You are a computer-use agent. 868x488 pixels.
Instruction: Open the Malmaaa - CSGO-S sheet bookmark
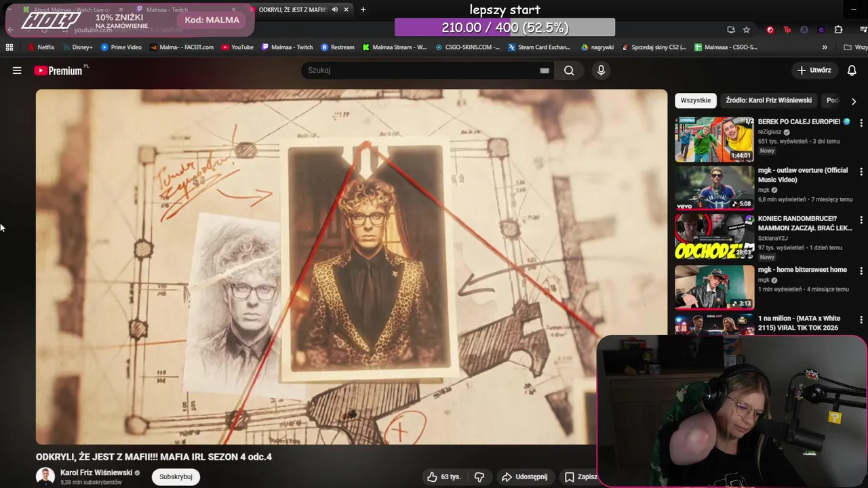[726, 47]
